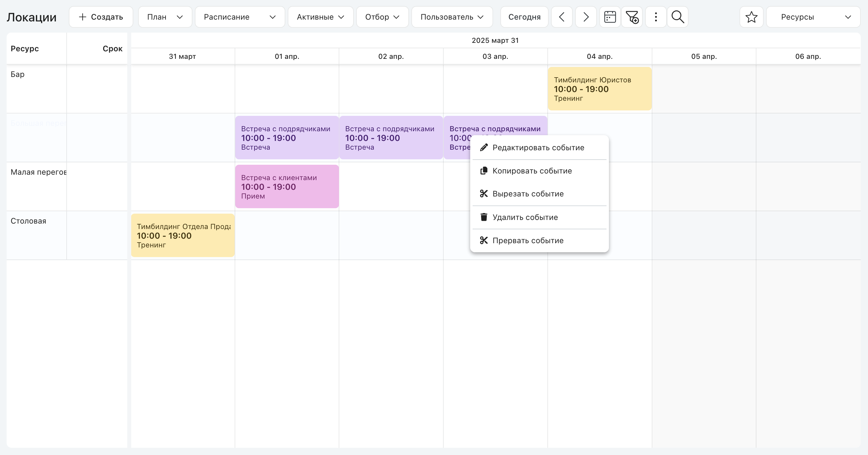This screenshot has width=868, height=455.
Task: Open Встреча с подрядчиками event on 01 апр.
Action: click(287, 138)
